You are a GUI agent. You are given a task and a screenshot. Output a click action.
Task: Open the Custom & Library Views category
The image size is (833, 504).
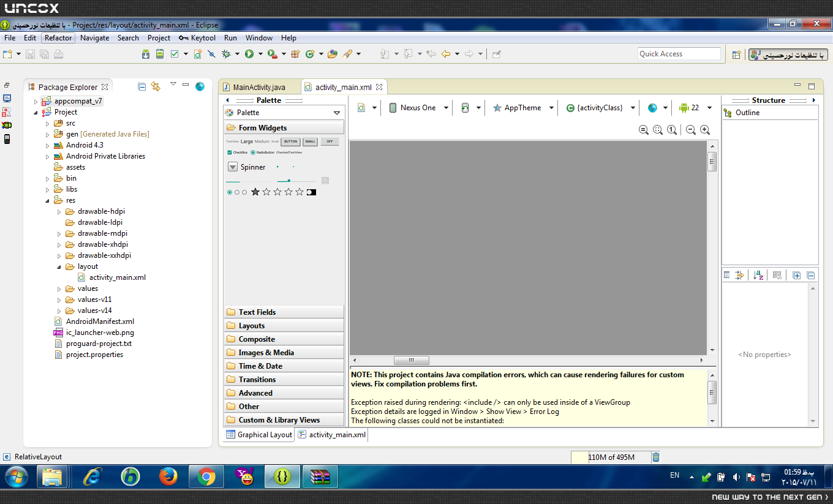(x=284, y=420)
